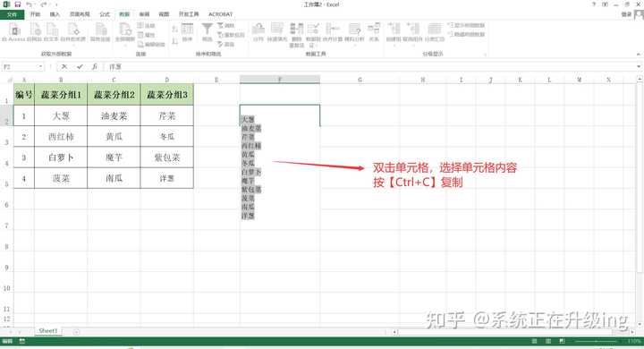Viewport: 644px width, 349px height.
Task: Switch to the Page Layout (页面布局) tab
Action: [80, 14]
